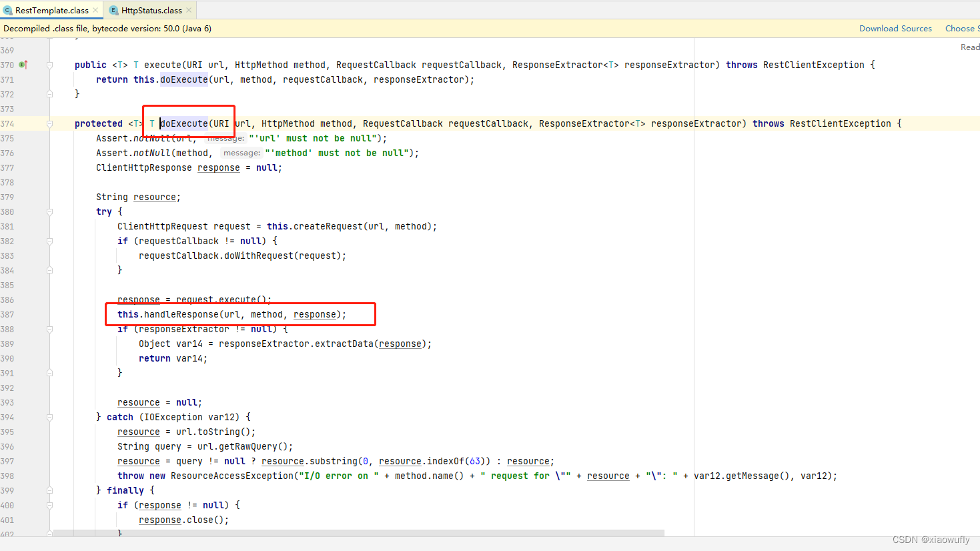Collapse the doExecute method fold region

(x=49, y=123)
